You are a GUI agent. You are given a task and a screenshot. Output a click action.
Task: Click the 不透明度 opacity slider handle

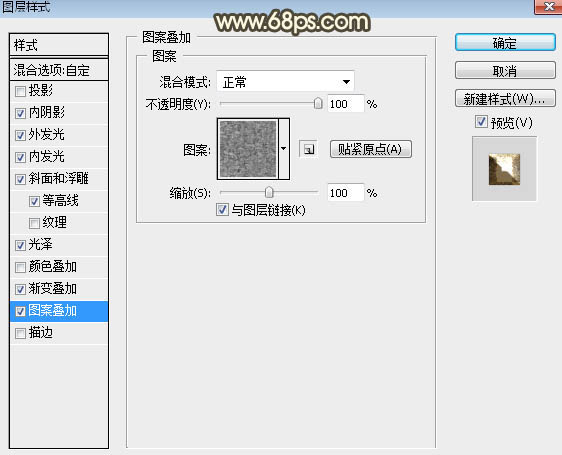[318, 103]
